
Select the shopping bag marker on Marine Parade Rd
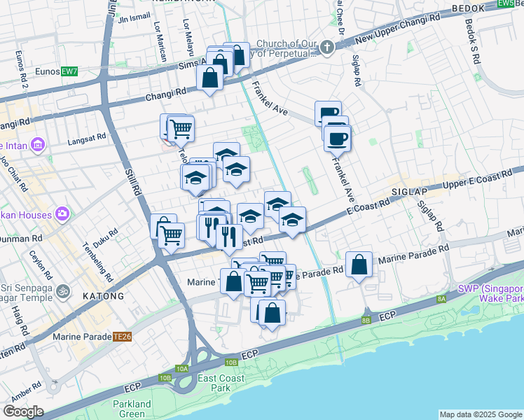(x=359, y=265)
